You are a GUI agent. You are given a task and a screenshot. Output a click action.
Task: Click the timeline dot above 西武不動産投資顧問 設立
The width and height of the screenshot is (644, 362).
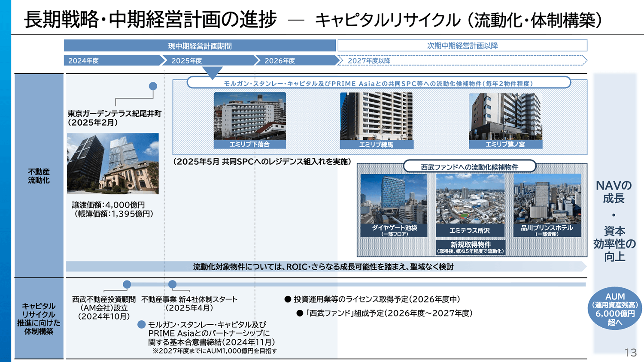127,284
